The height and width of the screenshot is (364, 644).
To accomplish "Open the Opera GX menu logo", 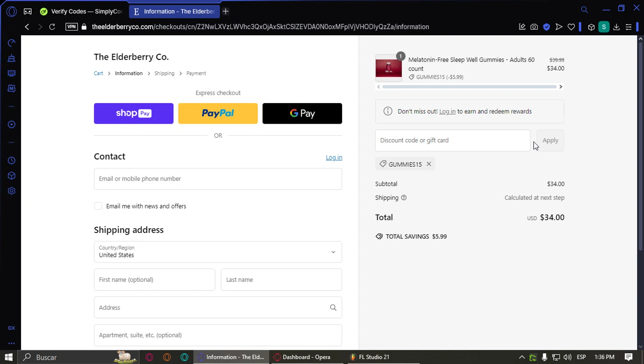I will [12, 12].
